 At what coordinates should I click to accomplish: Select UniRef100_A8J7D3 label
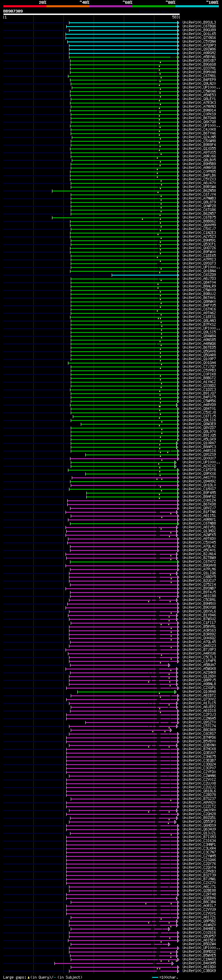pyautogui.click(x=199, y=279)
